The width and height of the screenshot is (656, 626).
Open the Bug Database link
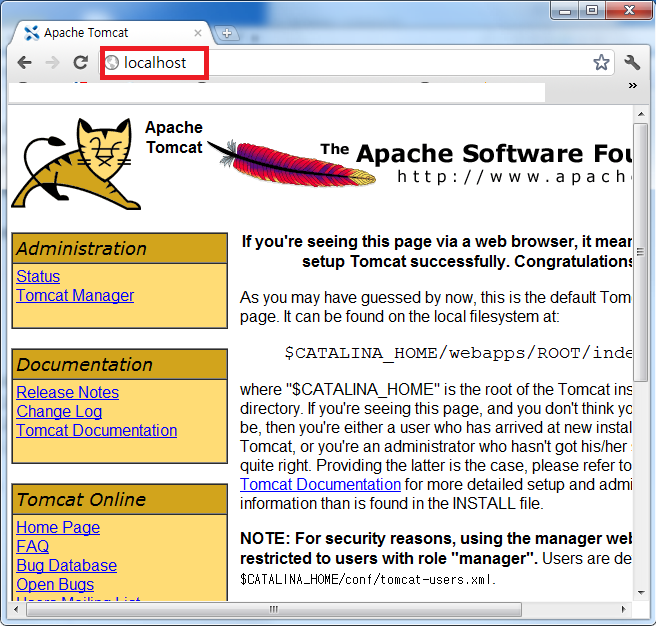pyautogui.click(x=67, y=566)
